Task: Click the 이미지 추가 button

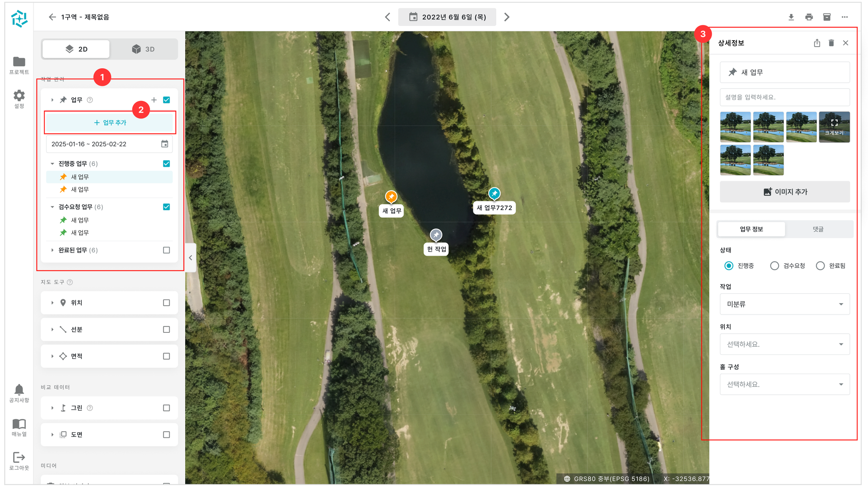Action: point(785,192)
